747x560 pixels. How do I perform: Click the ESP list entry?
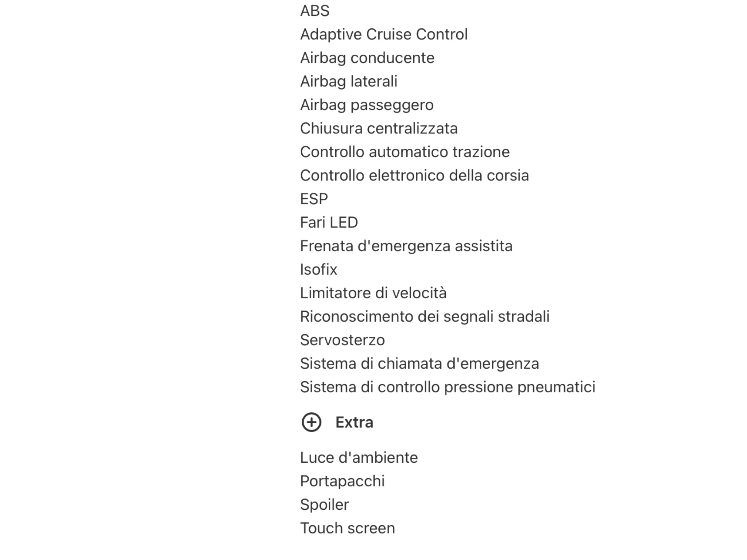point(314,199)
